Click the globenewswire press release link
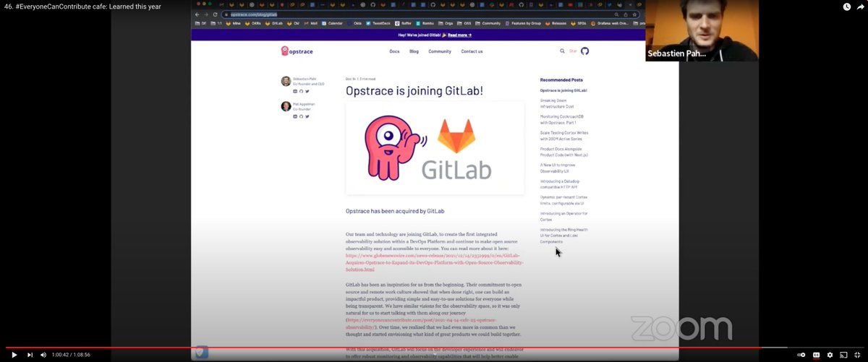868x362 pixels. (434, 262)
